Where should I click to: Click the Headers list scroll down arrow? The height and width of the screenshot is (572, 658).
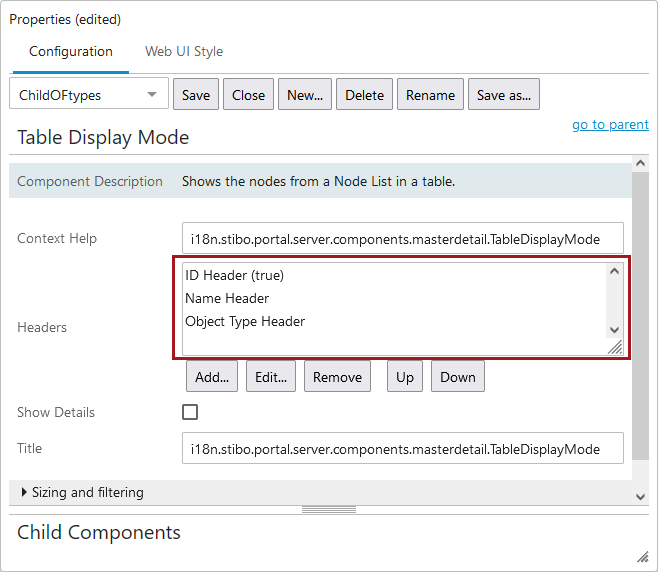click(614, 330)
